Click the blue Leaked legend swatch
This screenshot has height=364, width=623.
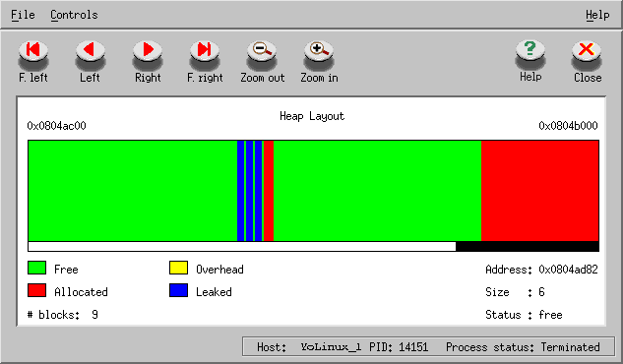coord(178,290)
